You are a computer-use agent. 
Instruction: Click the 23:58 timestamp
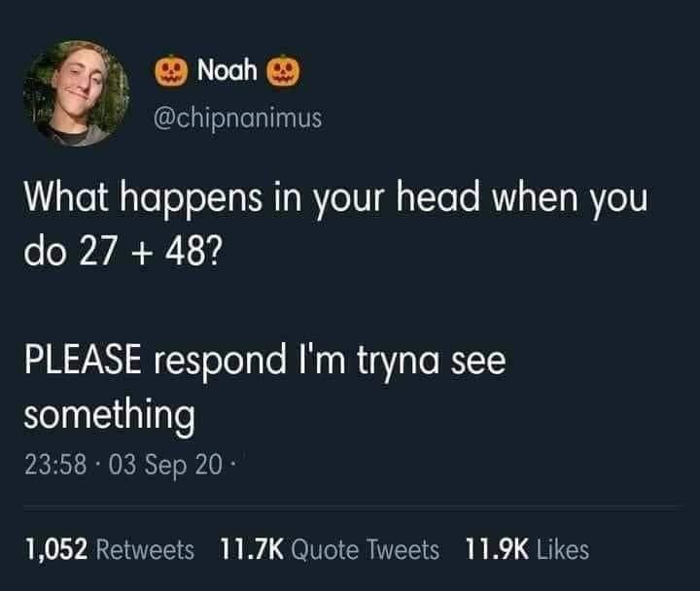55,465
